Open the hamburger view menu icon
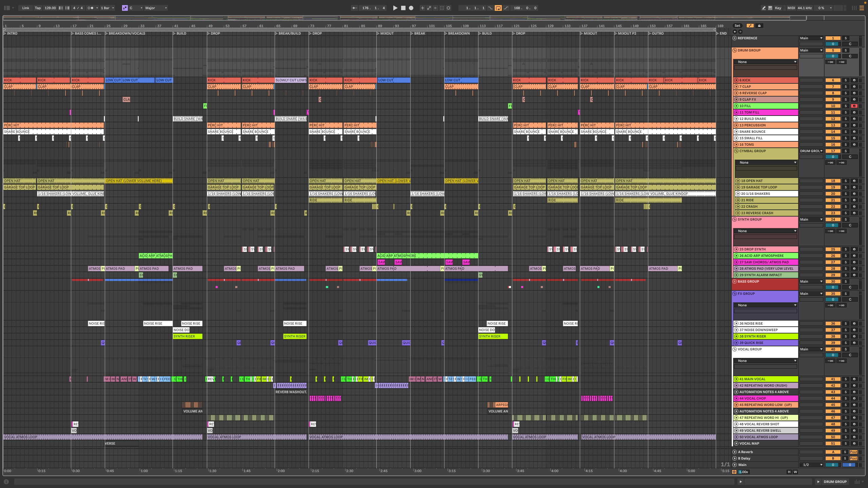 click(862, 8)
